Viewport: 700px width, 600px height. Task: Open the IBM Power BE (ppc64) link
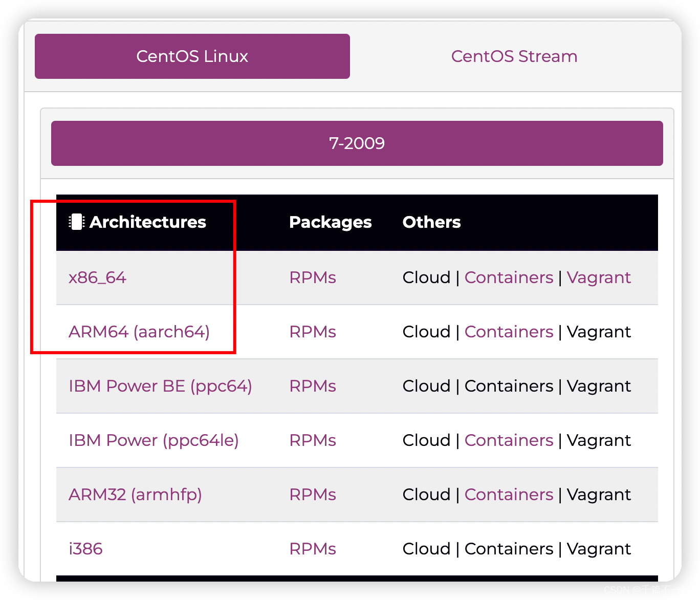click(160, 386)
